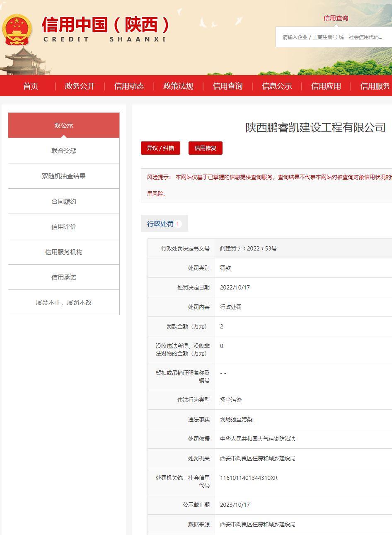The width and height of the screenshot is (392, 535).
Task: Click the 罚款 penalty type value
Action: [x=225, y=268]
